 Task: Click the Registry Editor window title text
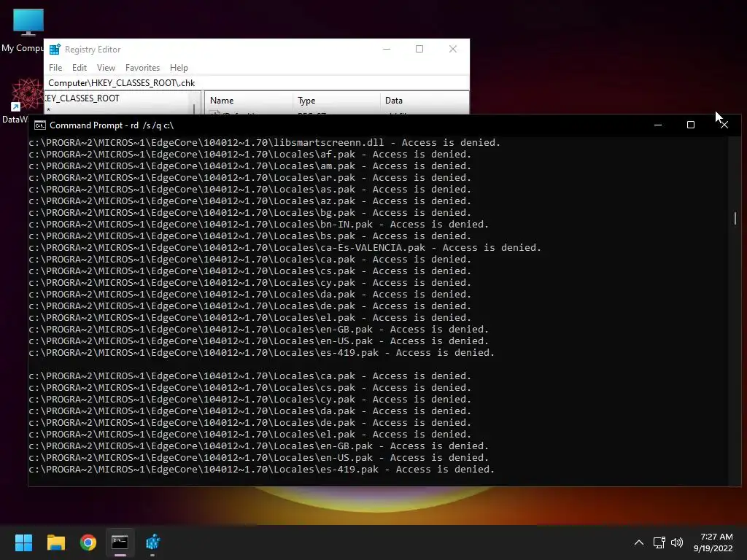[93, 50]
